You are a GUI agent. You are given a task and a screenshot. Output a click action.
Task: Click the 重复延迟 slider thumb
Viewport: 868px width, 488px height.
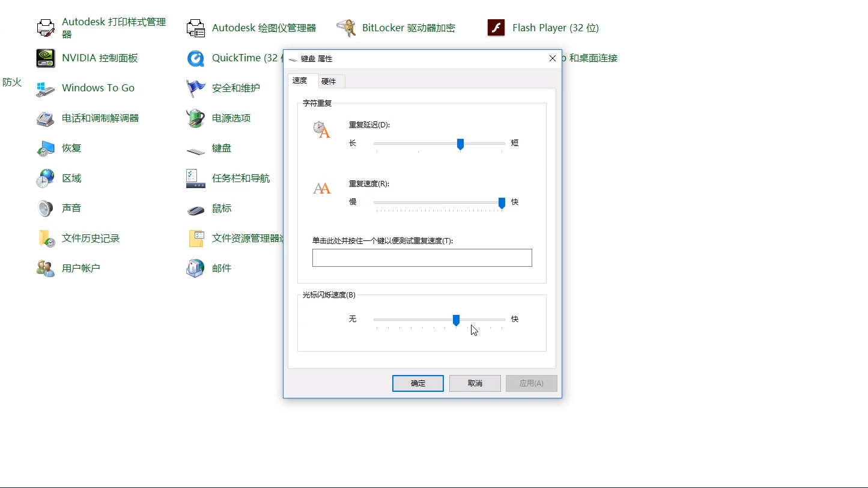point(460,144)
